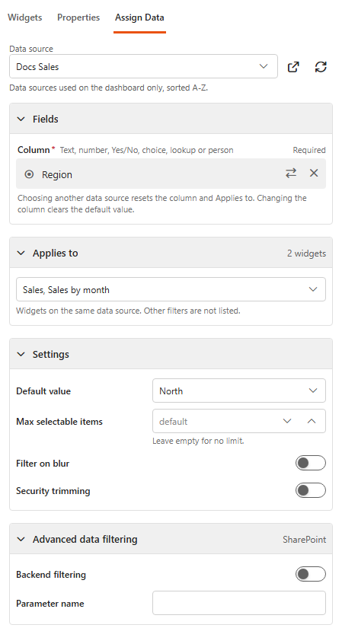The width and height of the screenshot is (342, 644).
Task: Toggle Filter on blur switch
Action: pyautogui.click(x=310, y=463)
